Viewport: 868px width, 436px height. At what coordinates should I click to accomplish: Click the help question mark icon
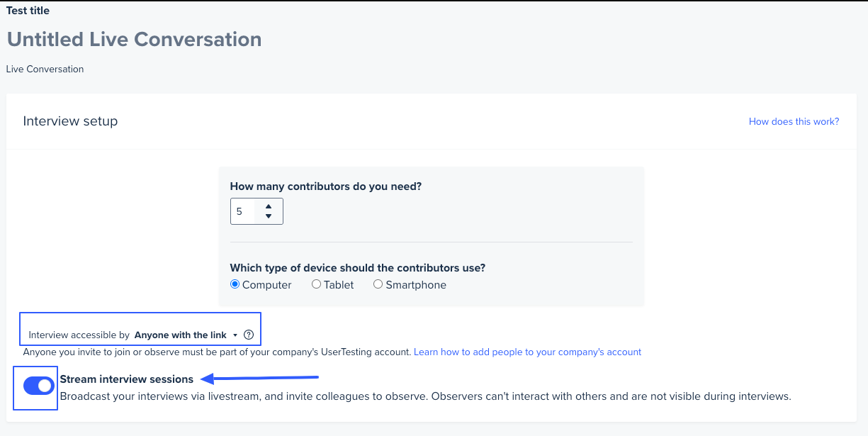pos(248,335)
